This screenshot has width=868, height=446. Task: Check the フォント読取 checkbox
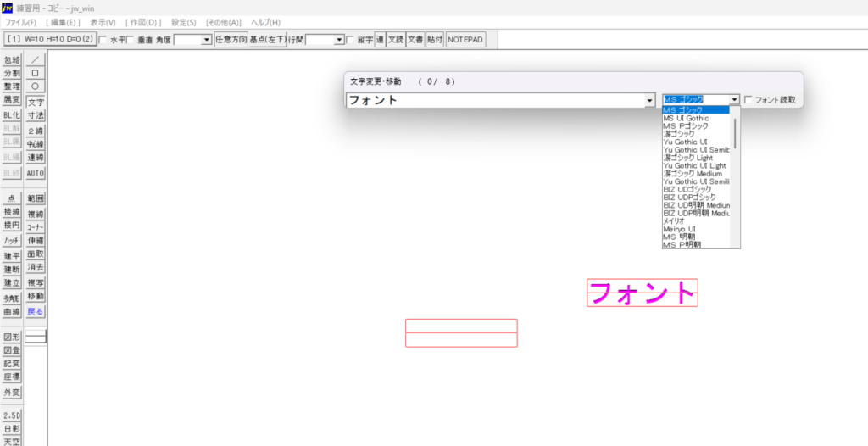tap(748, 100)
